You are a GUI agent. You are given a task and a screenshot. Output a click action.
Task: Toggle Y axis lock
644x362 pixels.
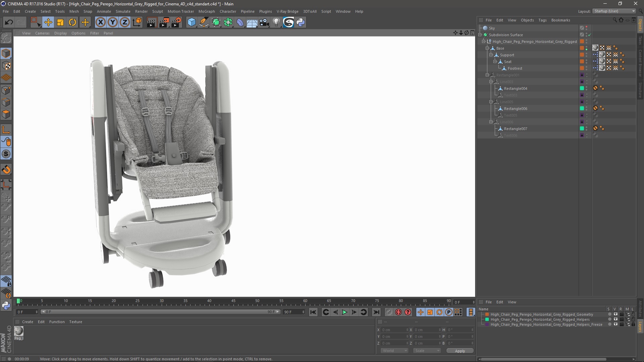(x=113, y=22)
